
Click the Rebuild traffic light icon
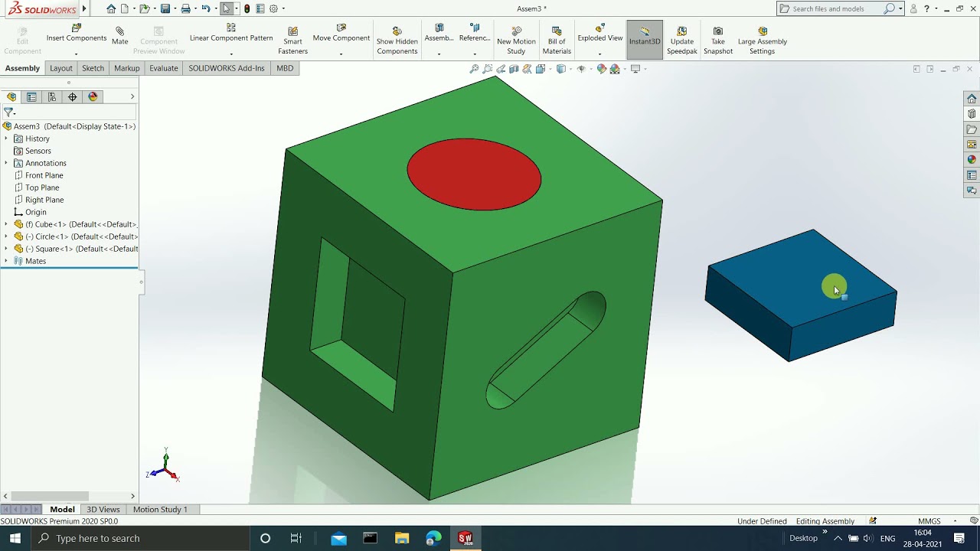coord(247,9)
